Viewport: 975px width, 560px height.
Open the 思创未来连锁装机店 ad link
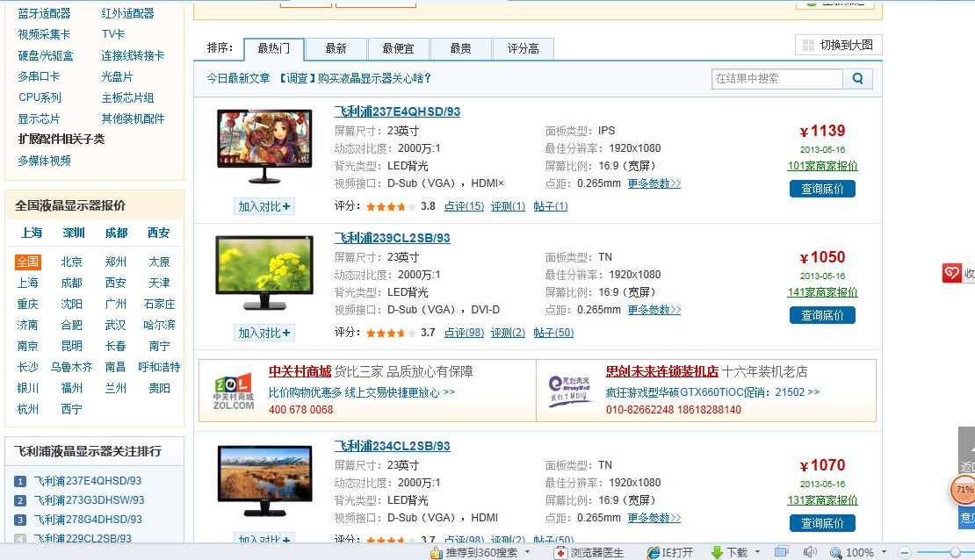point(662,371)
